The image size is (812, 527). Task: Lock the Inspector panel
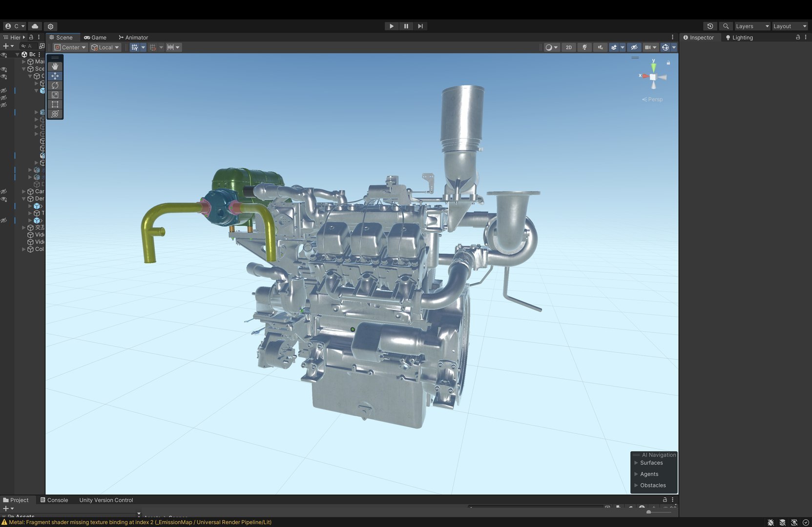click(x=798, y=37)
